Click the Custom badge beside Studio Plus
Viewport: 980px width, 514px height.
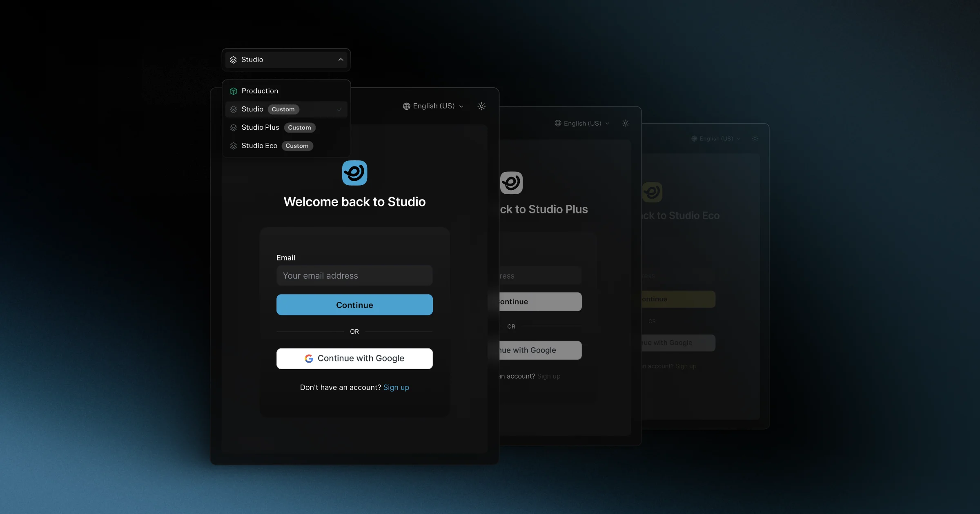pyautogui.click(x=299, y=128)
